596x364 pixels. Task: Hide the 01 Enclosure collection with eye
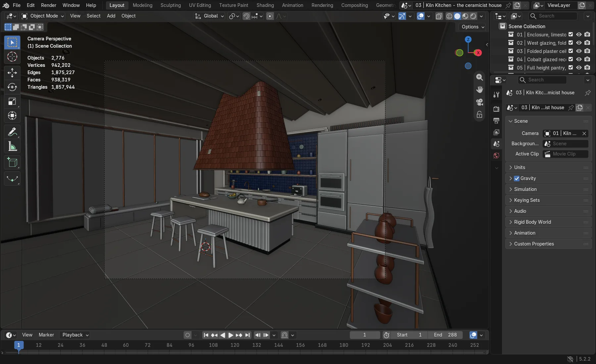pyautogui.click(x=579, y=34)
